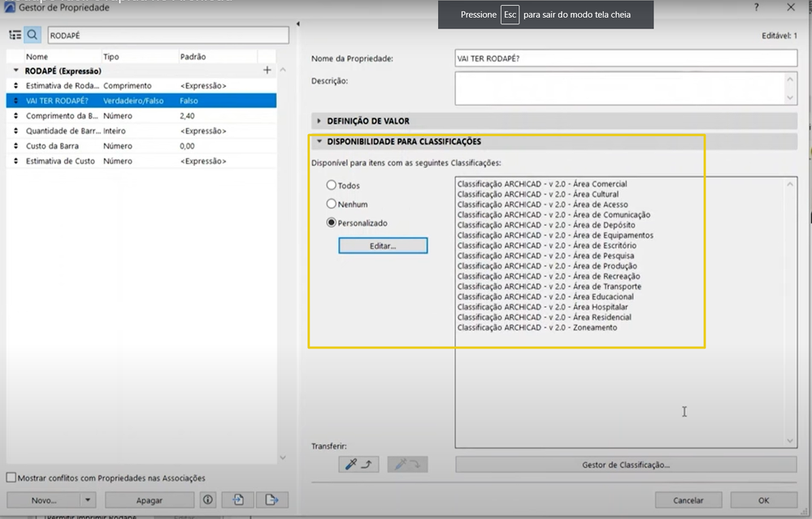Open property info icon button
812x519 pixels.
pyautogui.click(x=207, y=500)
